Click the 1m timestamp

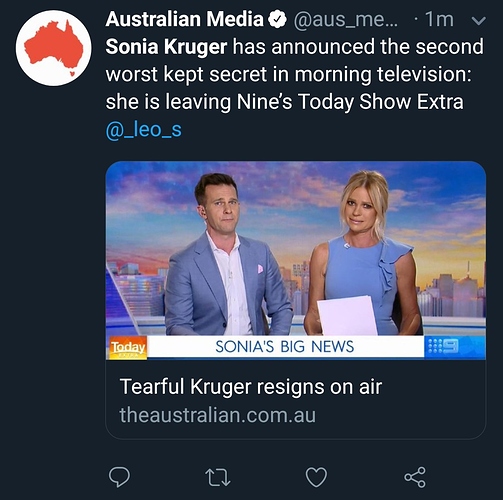click(440, 20)
